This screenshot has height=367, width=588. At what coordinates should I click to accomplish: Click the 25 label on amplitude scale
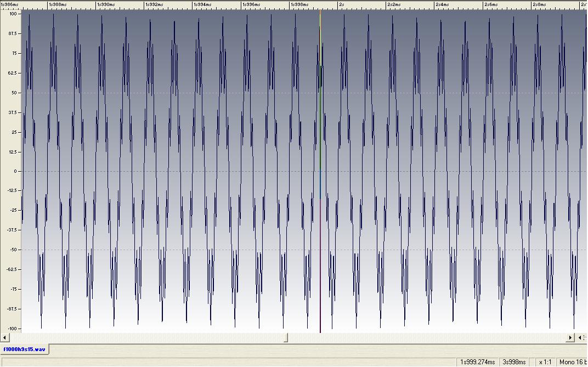(x=14, y=132)
